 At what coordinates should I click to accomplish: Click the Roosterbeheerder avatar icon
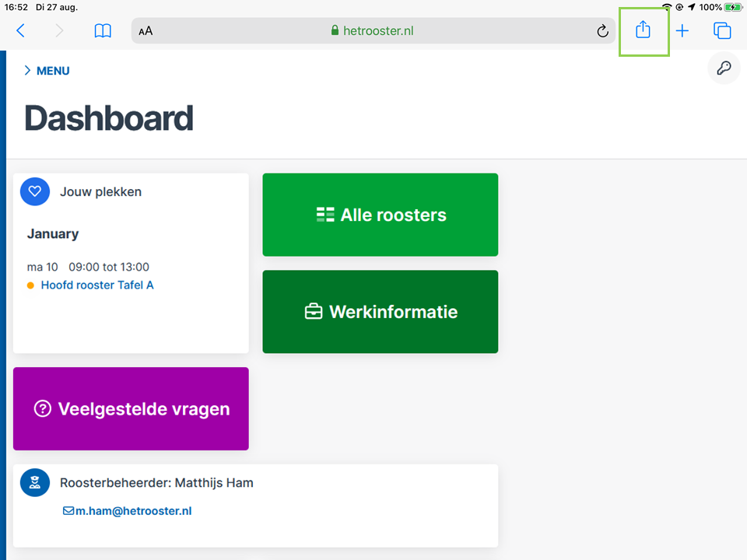click(x=35, y=482)
